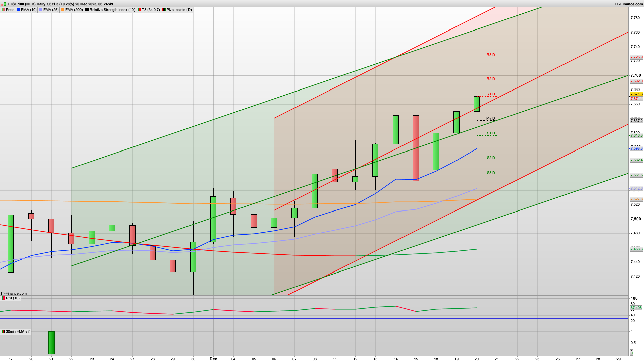
Task: Click the 7,692.0 R2 price tag
Action: 636,81
